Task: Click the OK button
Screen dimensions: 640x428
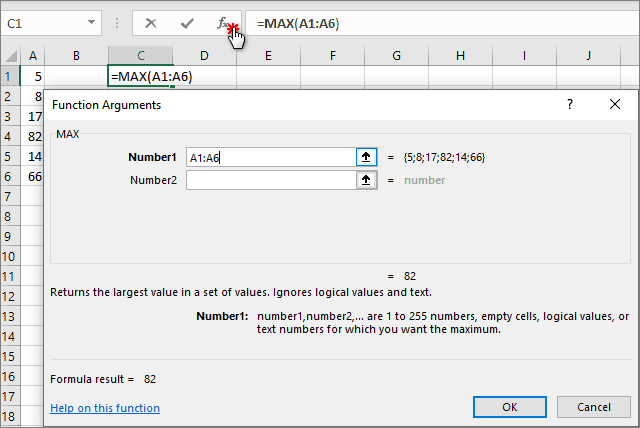Action: [x=510, y=407]
